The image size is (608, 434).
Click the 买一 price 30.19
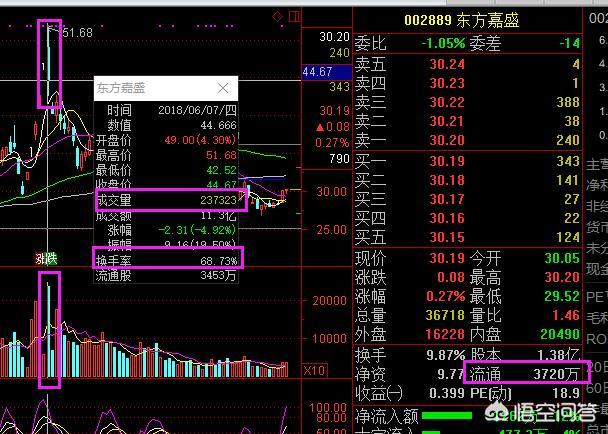[x=447, y=161]
